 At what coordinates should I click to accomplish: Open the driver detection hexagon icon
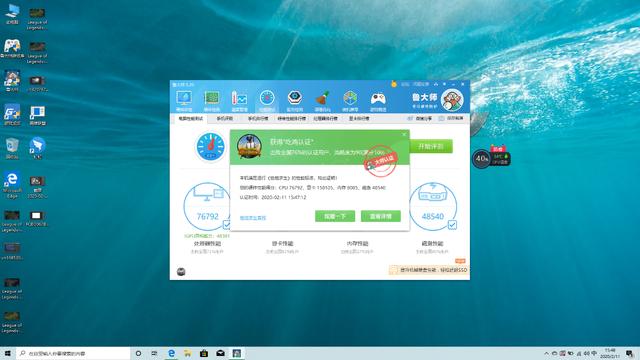[295, 100]
